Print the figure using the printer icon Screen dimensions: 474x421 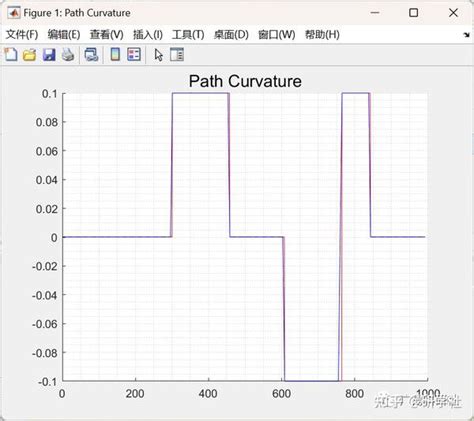click(x=68, y=55)
